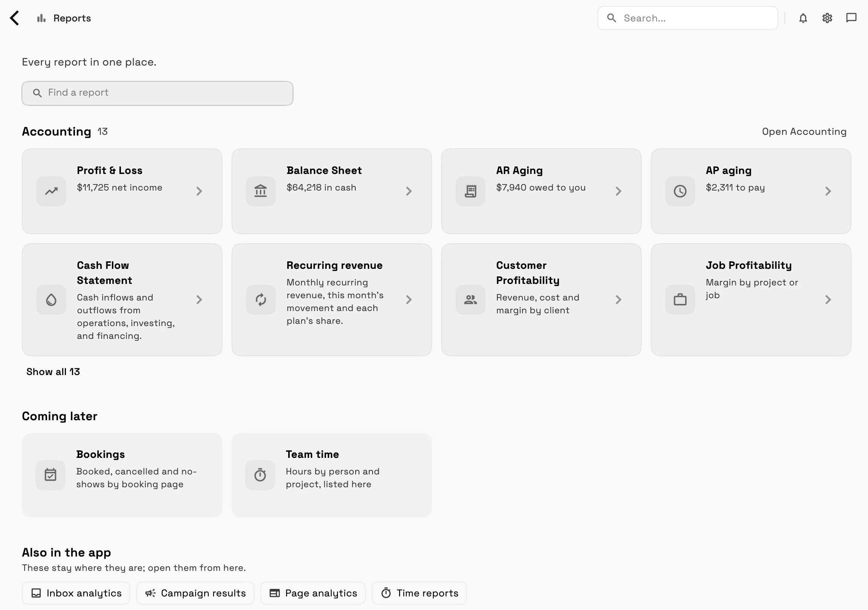Open the notifications bell

point(803,18)
